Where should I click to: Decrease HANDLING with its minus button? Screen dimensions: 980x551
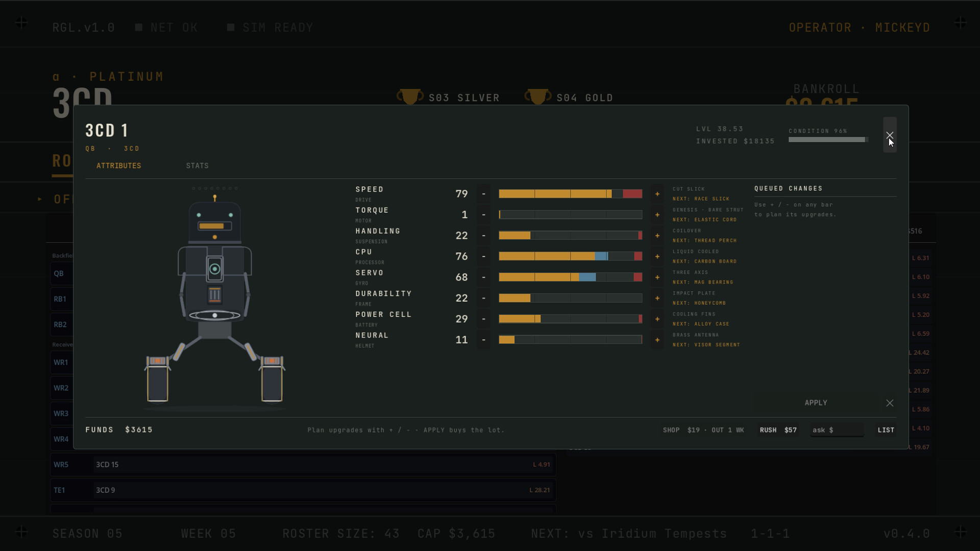pyautogui.click(x=483, y=236)
